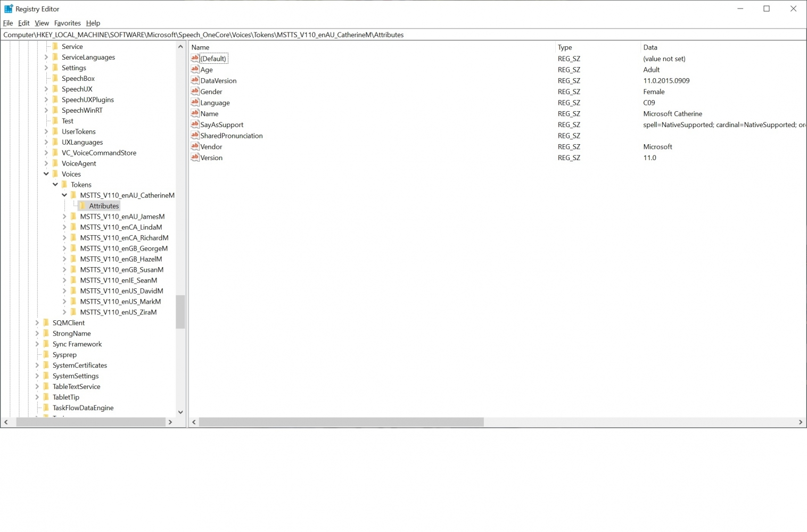
Task: Click the MSTTS_V110_enGB_HazelM folder icon
Action: coord(73,259)
